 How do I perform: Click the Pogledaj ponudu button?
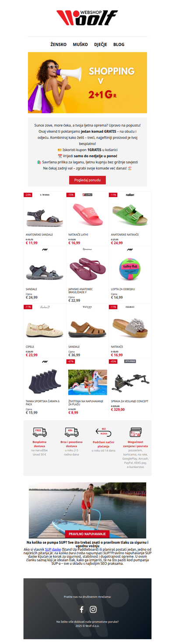coord(87,180)
